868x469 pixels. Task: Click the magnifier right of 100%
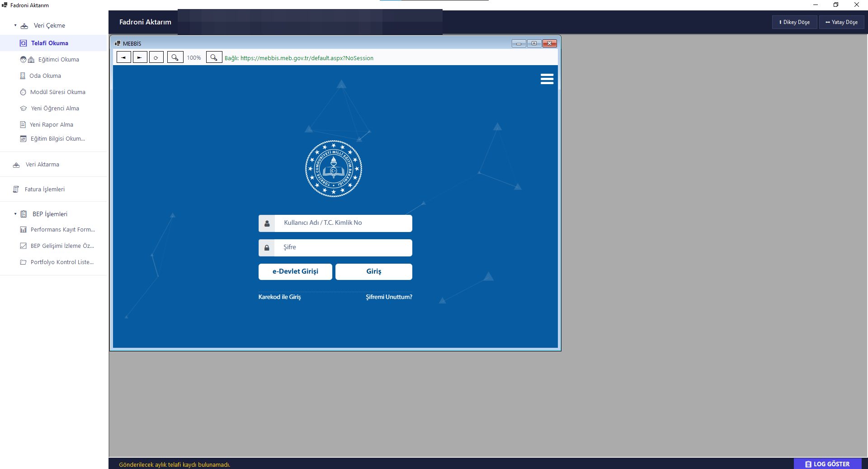214,57
